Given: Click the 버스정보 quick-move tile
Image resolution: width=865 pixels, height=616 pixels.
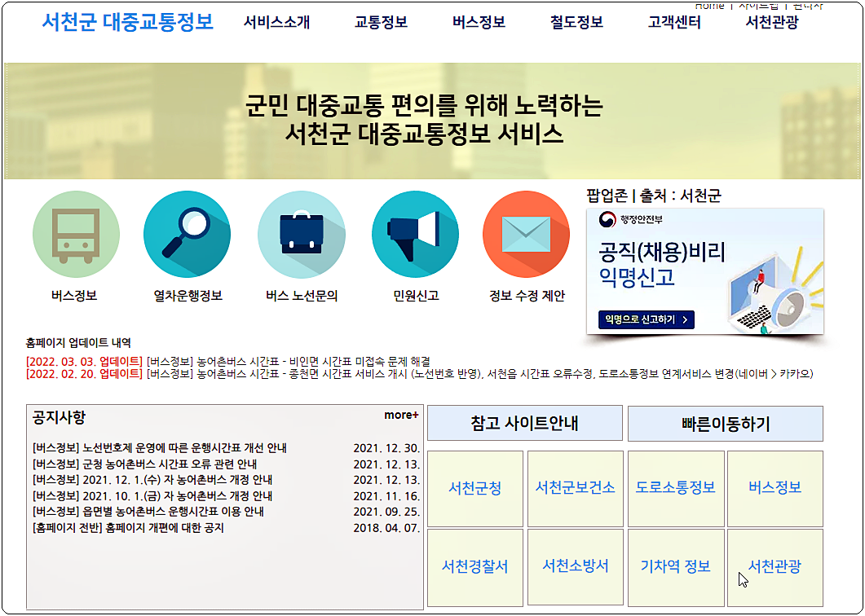Looking at the screenshot, I should [775, 489].
